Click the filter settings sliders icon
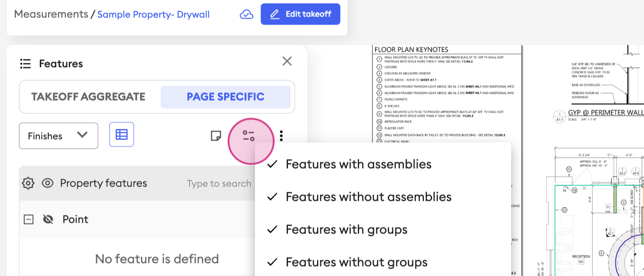The width and height of the screenshot is (644, 276). (x=249, y=136)
